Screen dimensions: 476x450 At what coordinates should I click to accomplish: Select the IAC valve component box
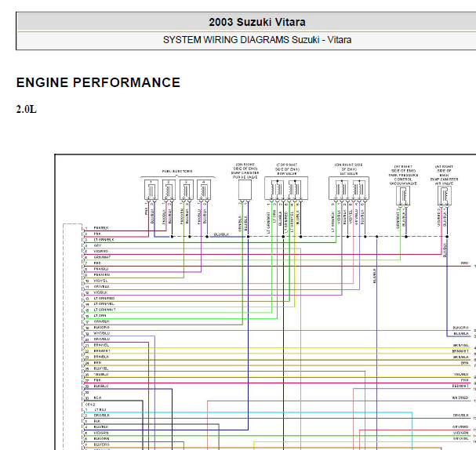click(349, 188)
